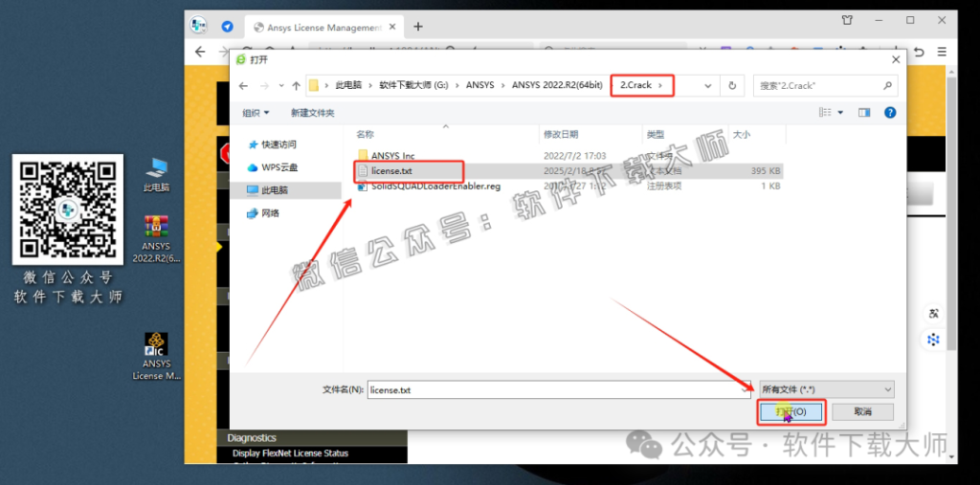Screen dimensions: 980x485
Task: Click the blue dots assistant icon
Action: (934, 340)
